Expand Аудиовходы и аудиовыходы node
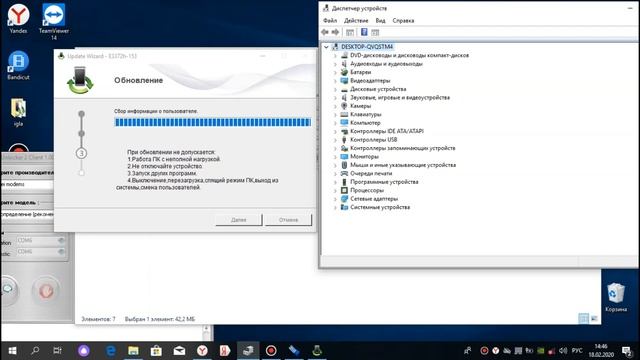Screen dimensions: 640x360 335,64
